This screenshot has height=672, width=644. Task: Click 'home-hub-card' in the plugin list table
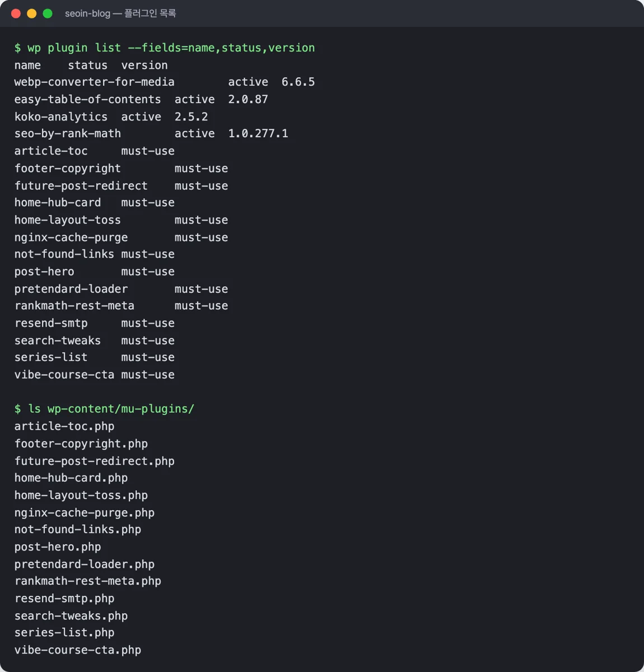tap(58, 203)
